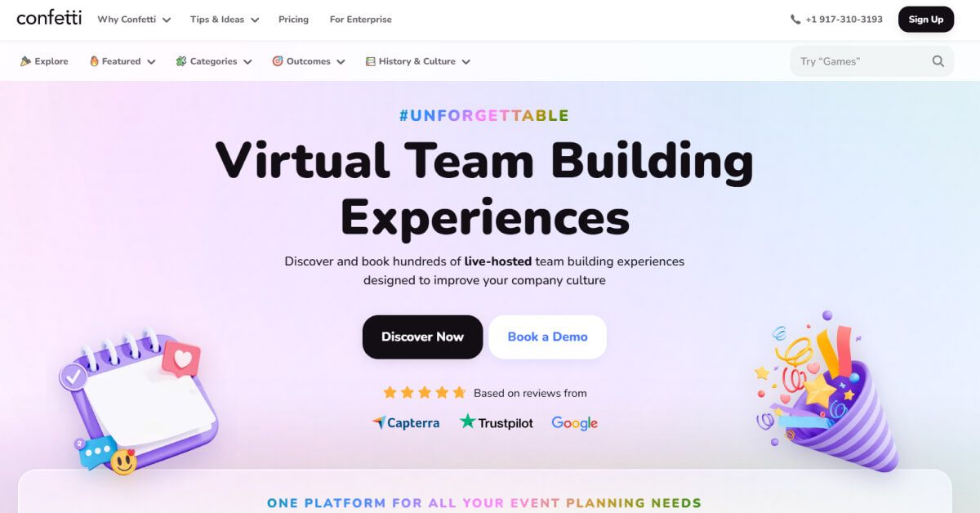Expand the Why Confetti dropdown
This screenshot has width=980, height=513.
click(x=133, y=19)
